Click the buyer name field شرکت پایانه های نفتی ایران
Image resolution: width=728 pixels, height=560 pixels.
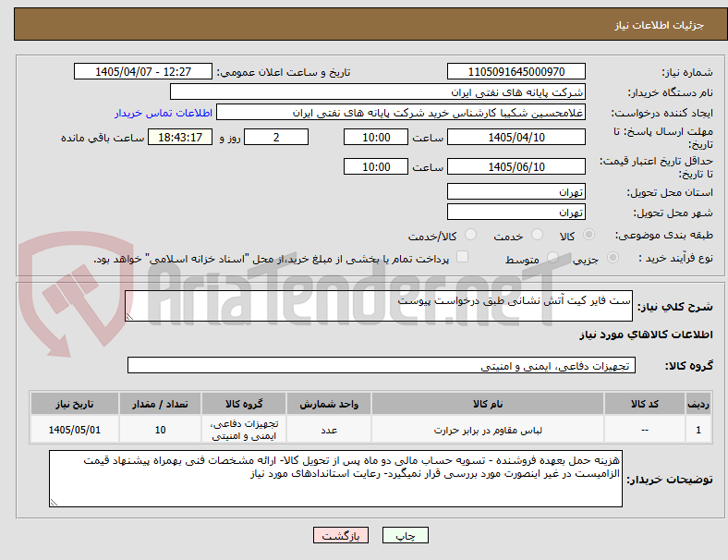click(378, 91)
